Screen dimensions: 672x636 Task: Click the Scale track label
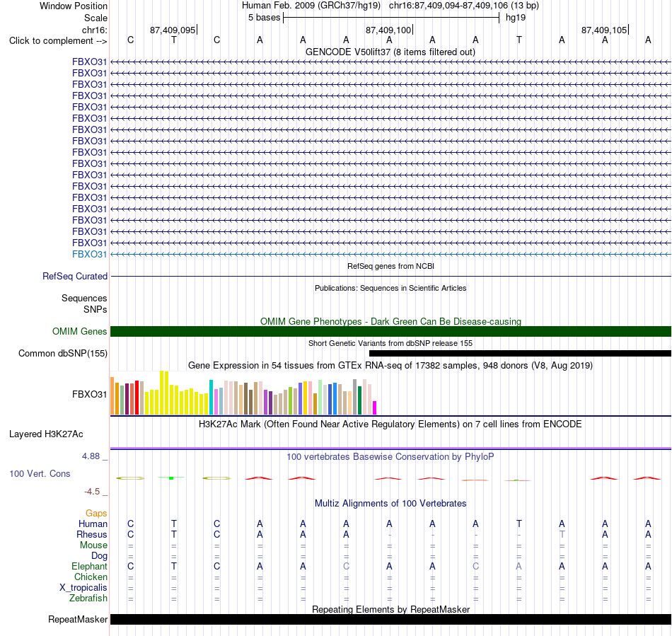pyautogui.click(x=95, y=18)
